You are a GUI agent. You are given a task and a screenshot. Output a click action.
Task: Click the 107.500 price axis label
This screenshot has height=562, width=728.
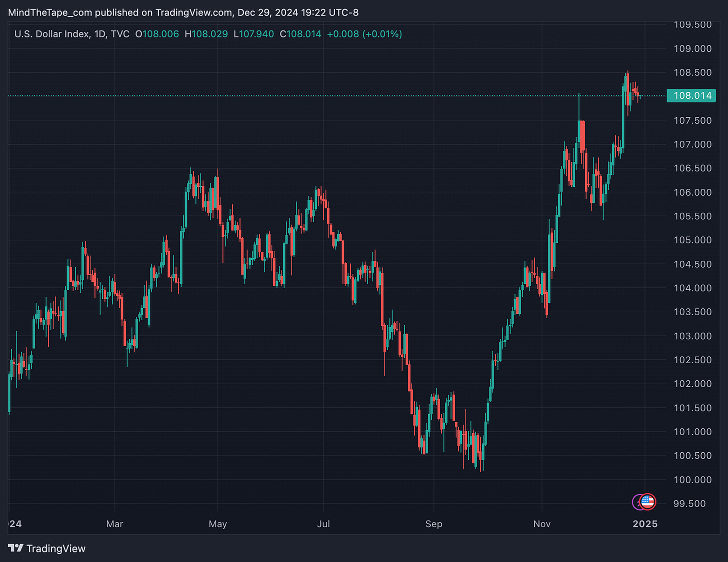[x=692, y=120]
